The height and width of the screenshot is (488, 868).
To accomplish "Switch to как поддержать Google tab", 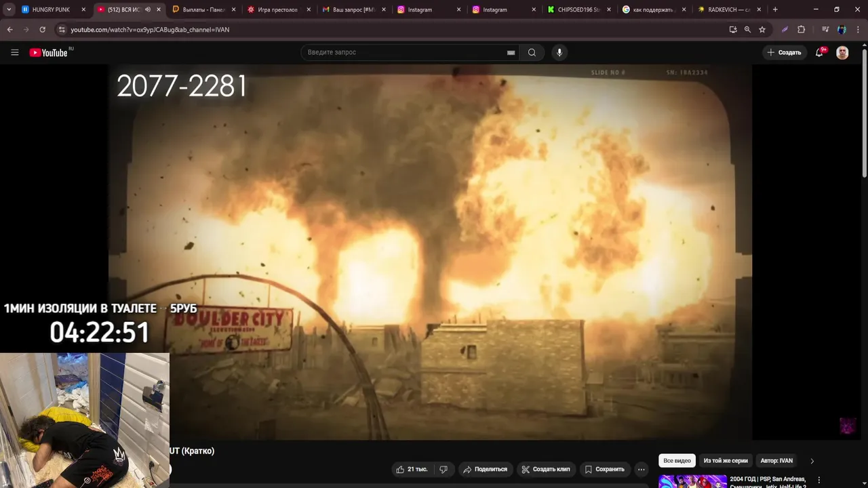I will [x=654, y=9].
